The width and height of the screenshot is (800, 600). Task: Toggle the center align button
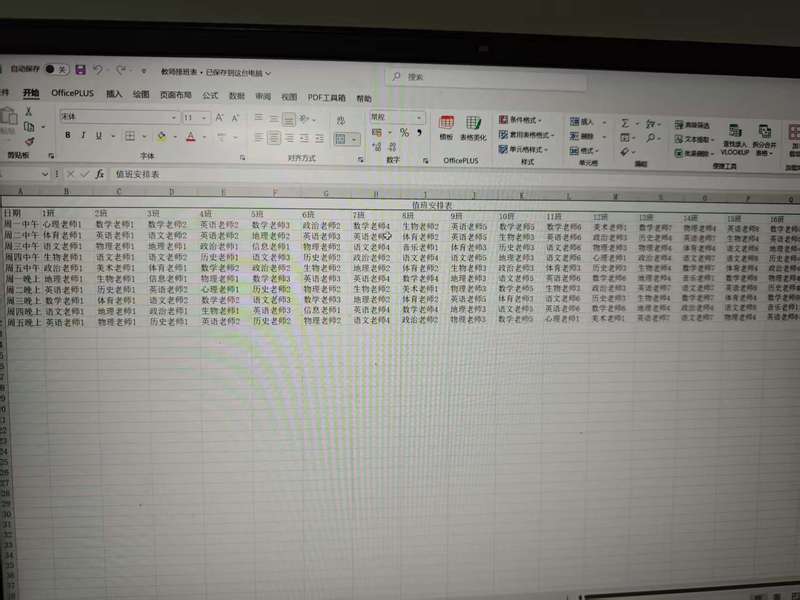(274, 138)
